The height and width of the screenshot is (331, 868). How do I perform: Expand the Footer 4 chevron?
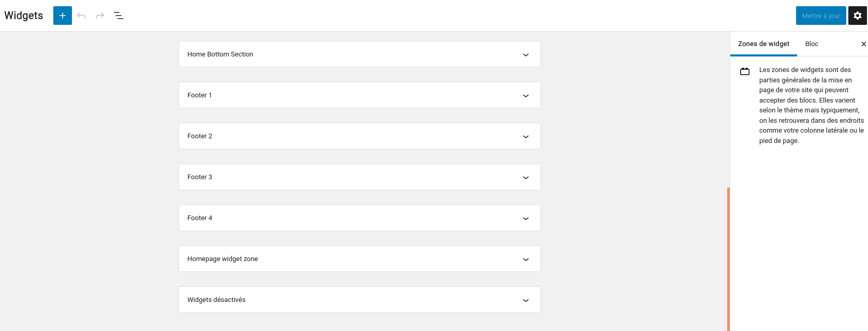[526, 218]
